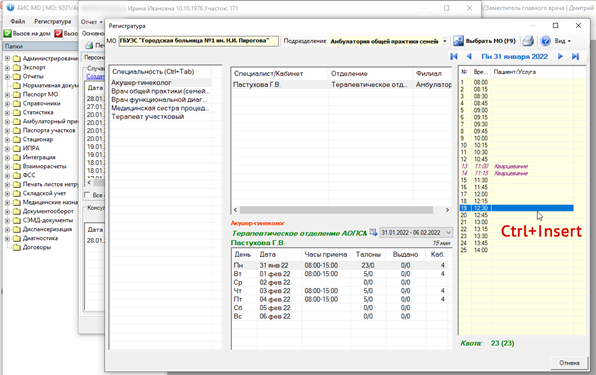The height and width of the screenshot is (375, 596).
Task: Open the date range 31.01.2022 - 06.02.2022 dropdown
Action: 448,232
